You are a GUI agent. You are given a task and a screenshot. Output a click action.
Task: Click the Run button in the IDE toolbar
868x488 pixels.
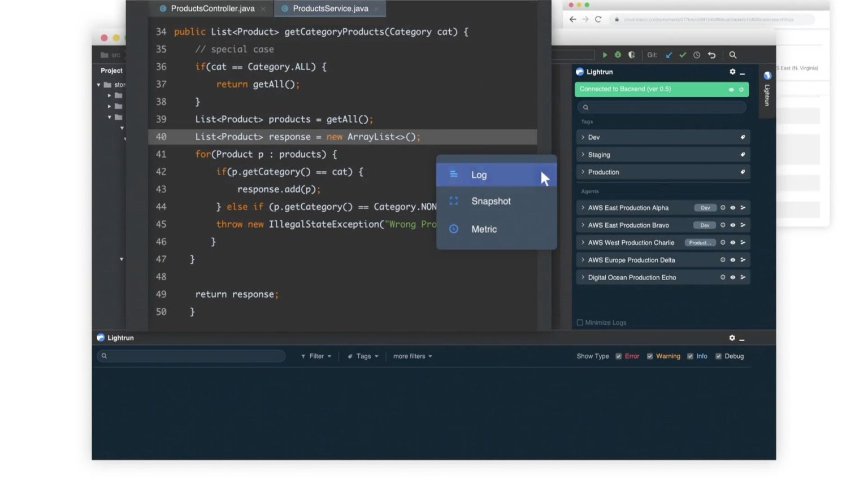click(605, 55)
